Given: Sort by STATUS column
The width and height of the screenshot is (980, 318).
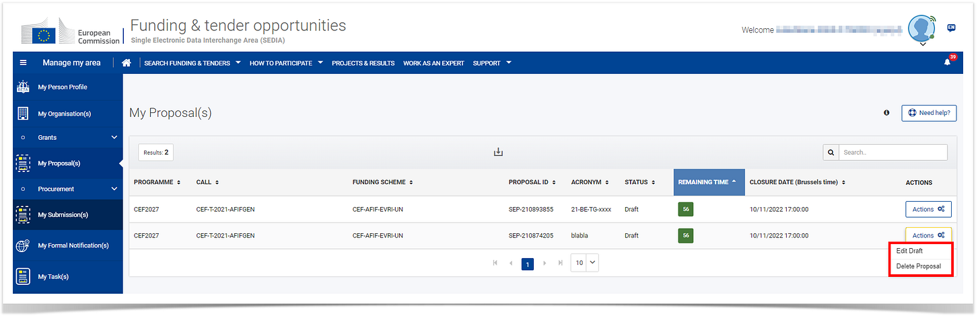Looking at the screenshot, I should 640,182.
